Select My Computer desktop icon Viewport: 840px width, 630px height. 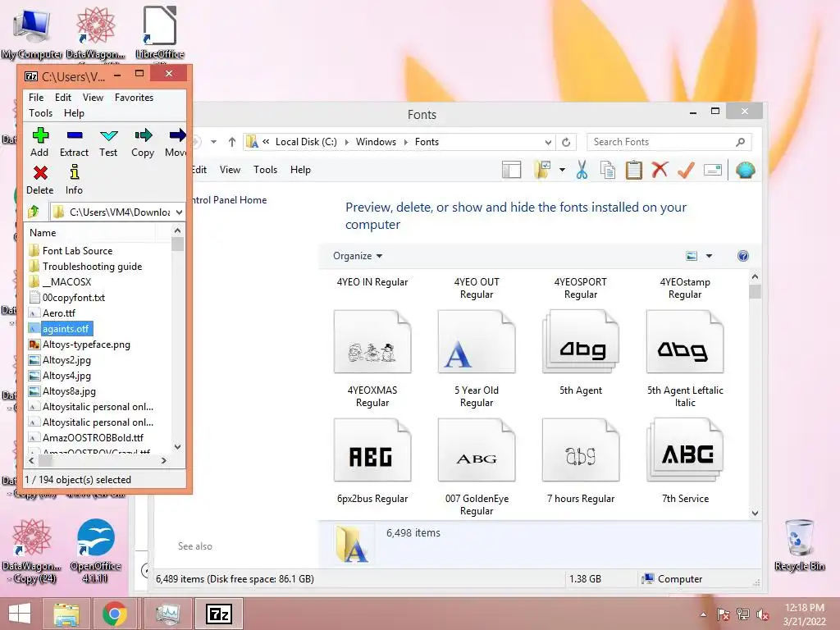click(32, 32)
